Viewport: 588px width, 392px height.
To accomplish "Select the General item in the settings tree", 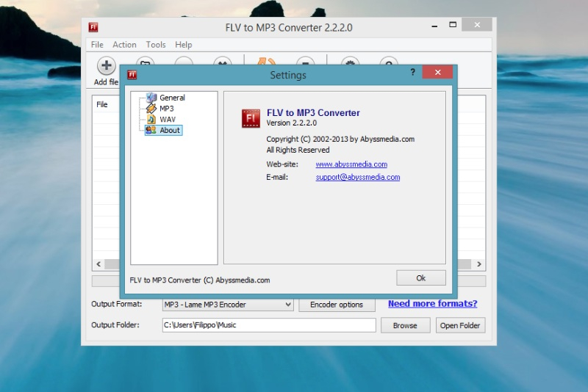I will tap(172, 98).
